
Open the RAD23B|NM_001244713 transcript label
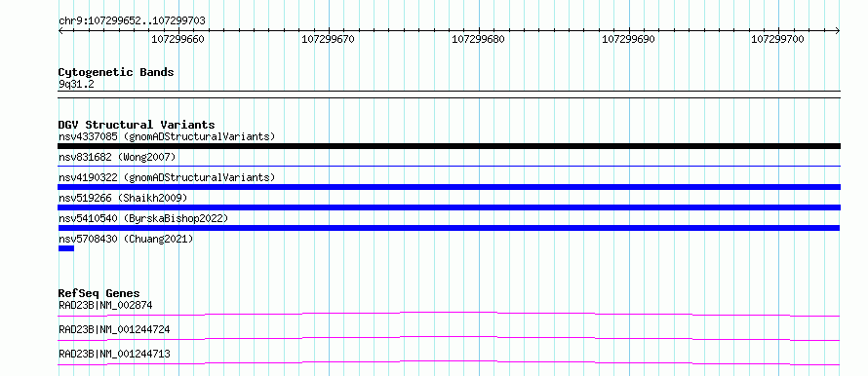coord(114,354)
